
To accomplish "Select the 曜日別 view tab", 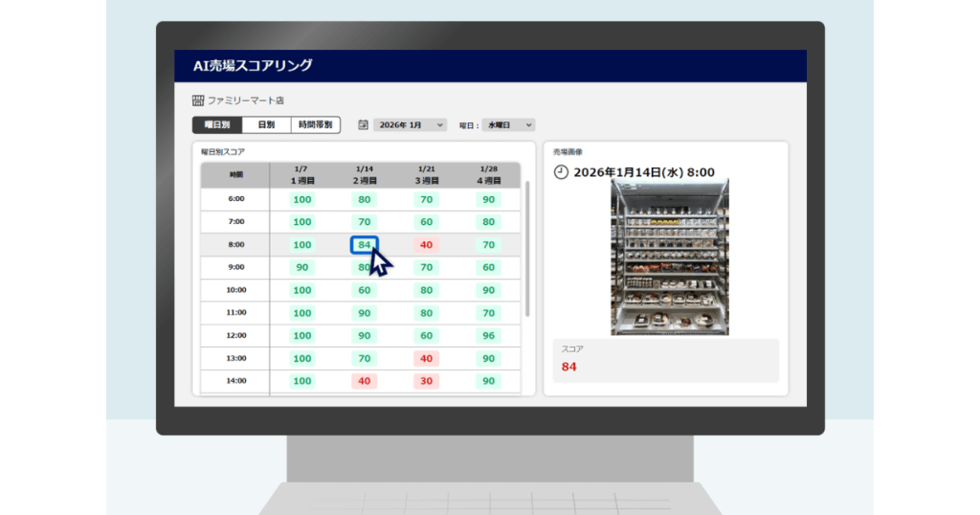I will click(x=217, y=124).
